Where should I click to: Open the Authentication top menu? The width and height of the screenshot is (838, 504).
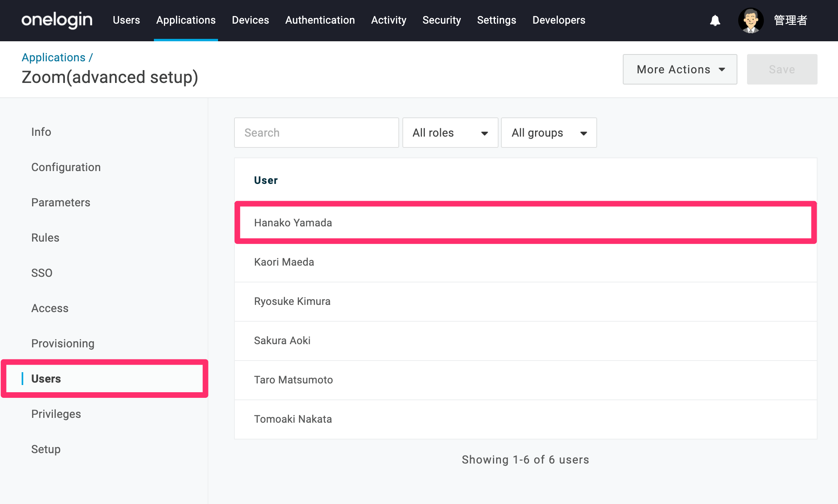pyautogui.click(x=320, y=20)
